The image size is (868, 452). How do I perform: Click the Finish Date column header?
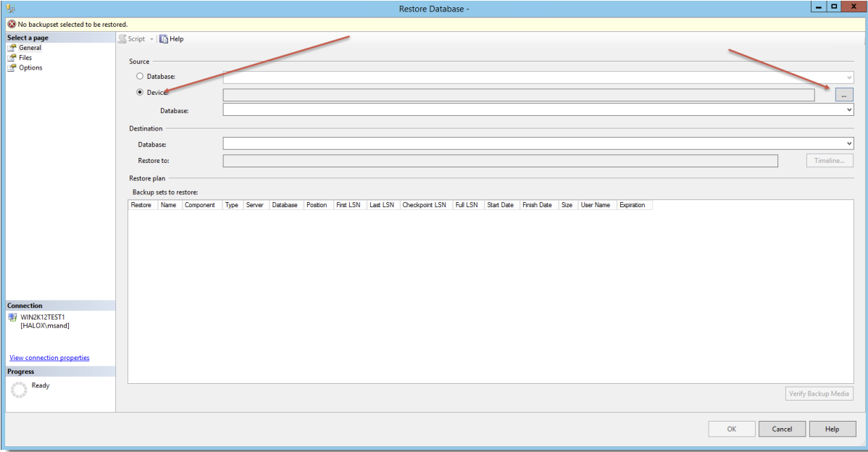[539, 205]
